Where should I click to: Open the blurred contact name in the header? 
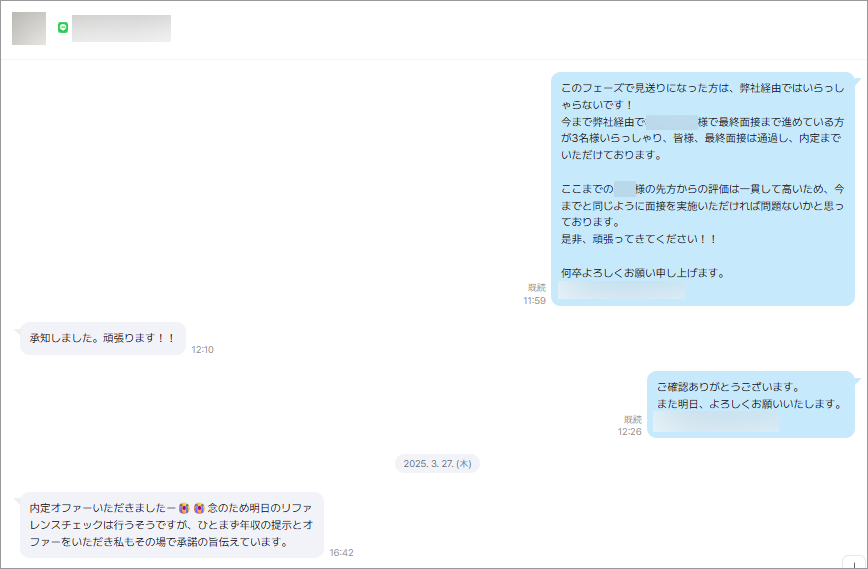coord(121,28)
